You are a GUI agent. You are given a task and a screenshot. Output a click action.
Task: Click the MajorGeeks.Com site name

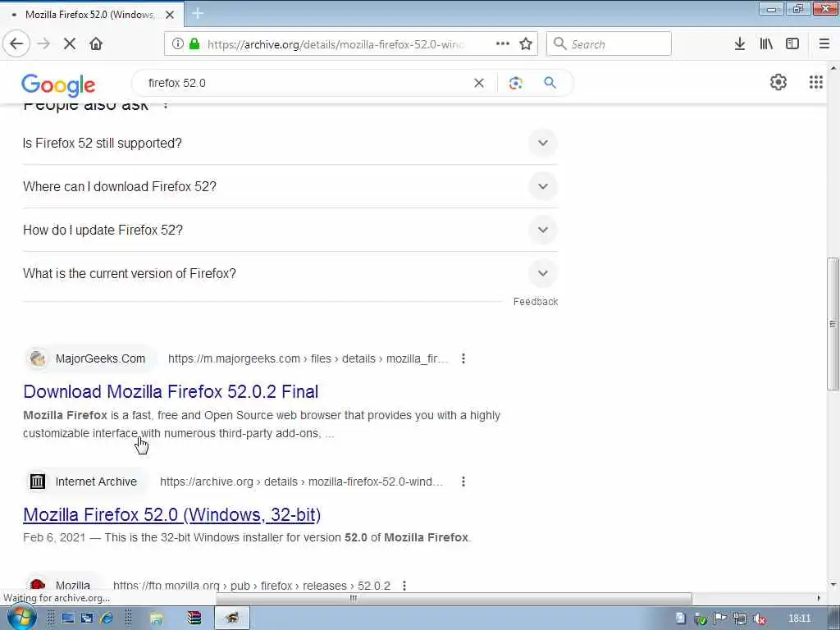pyautogui.click(x=100, y=358)
